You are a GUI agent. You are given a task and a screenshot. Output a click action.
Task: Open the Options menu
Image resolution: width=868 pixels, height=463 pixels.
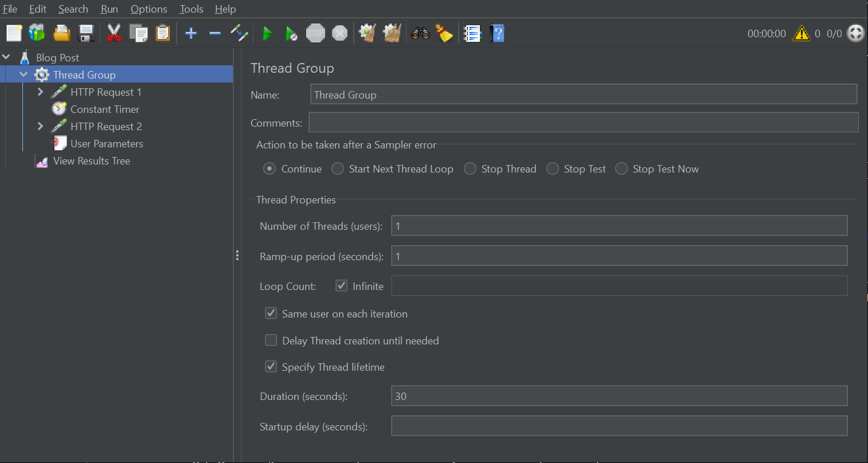point(149,9)
